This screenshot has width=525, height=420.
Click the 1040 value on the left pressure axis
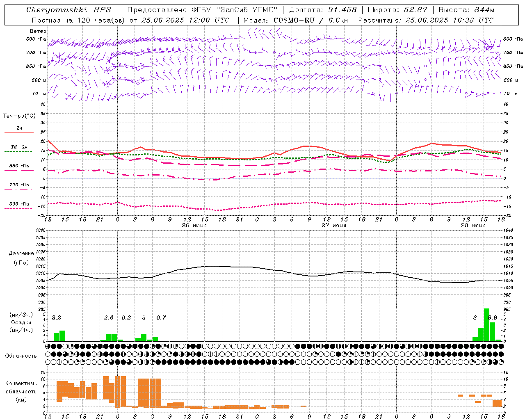41,231
